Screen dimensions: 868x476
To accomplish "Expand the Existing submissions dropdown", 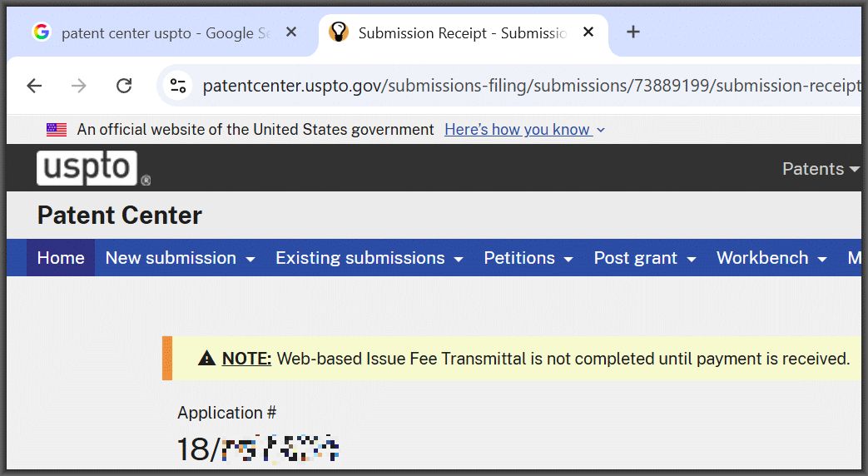I will click(x=369, y=258).
